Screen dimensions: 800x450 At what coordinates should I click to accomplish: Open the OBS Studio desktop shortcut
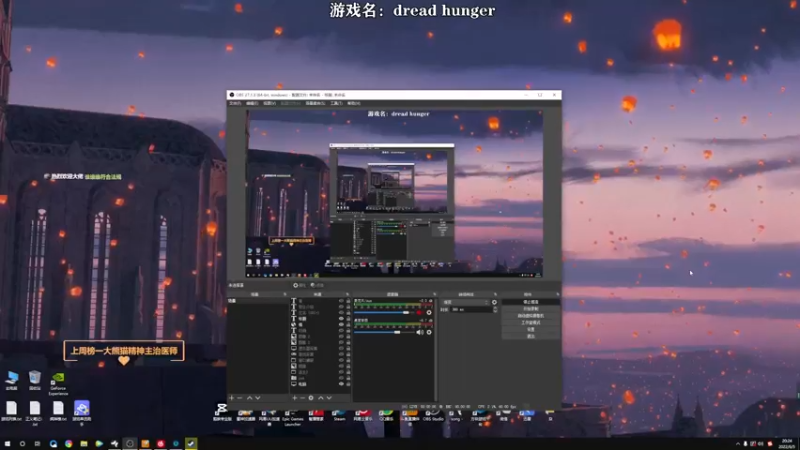click(x=433, y=416)
